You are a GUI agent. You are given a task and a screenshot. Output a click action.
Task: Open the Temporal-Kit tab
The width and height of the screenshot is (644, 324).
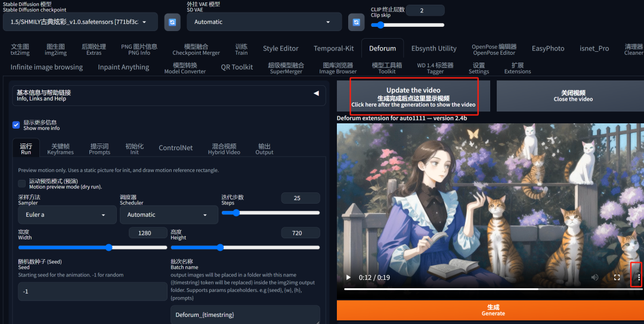pyautogui.click(x=333, y=48)
